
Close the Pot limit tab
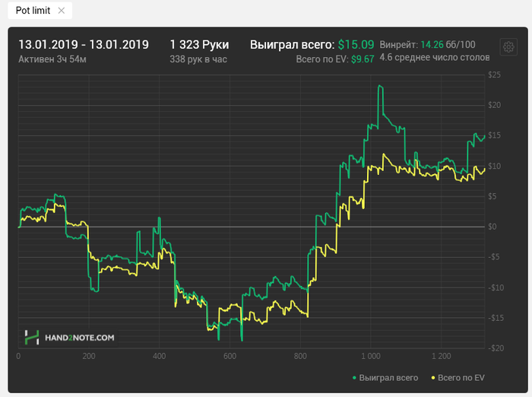click(x=62, y=11)
